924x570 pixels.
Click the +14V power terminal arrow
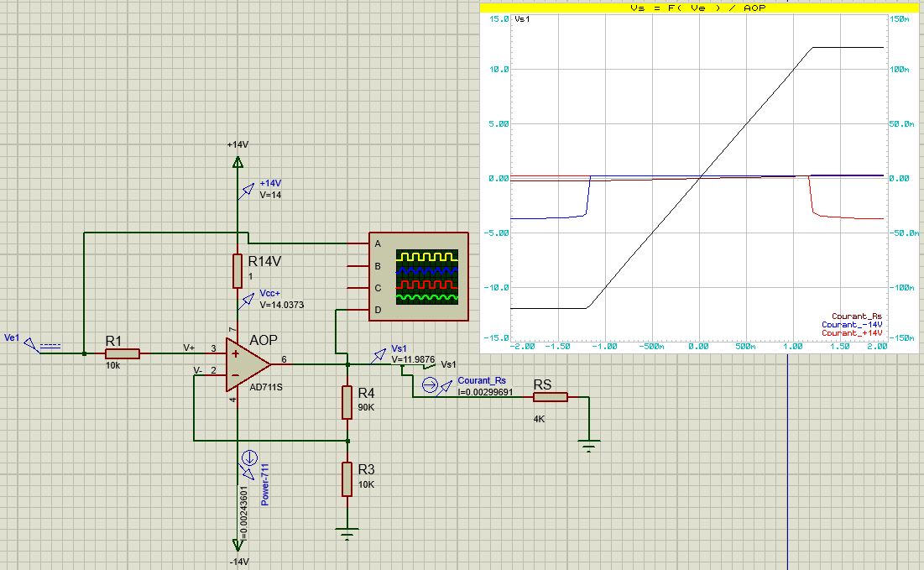tap(238, 162)
